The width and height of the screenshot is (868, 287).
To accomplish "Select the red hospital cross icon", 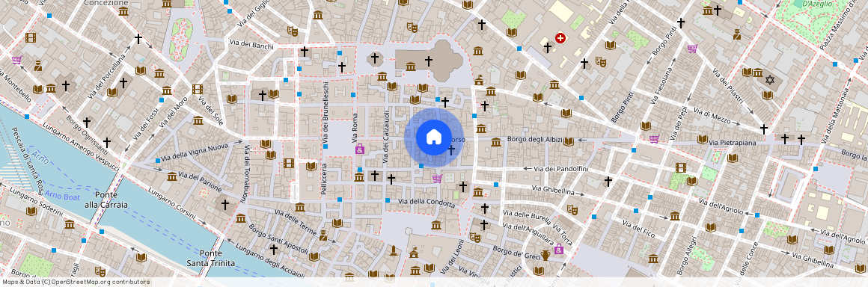I will tap(560, 38).
